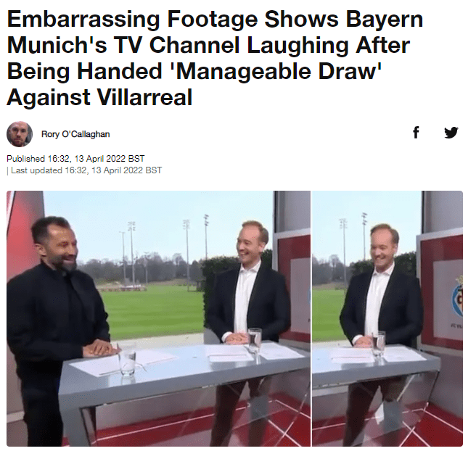Share the article via Twitter bird icon
The width and height of the screenshot is (476, 451).
pos(451,133)
